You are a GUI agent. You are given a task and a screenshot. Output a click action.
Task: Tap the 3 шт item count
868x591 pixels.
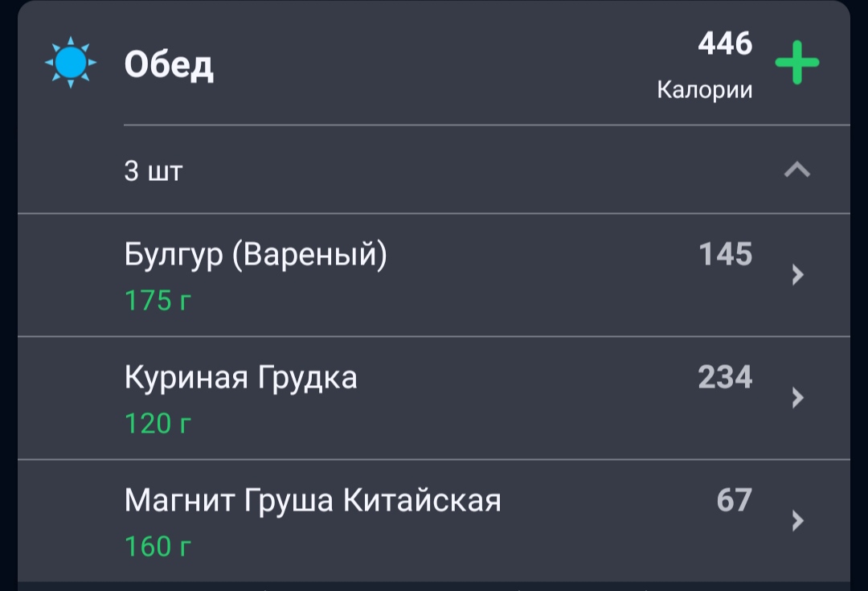[154, 170]
